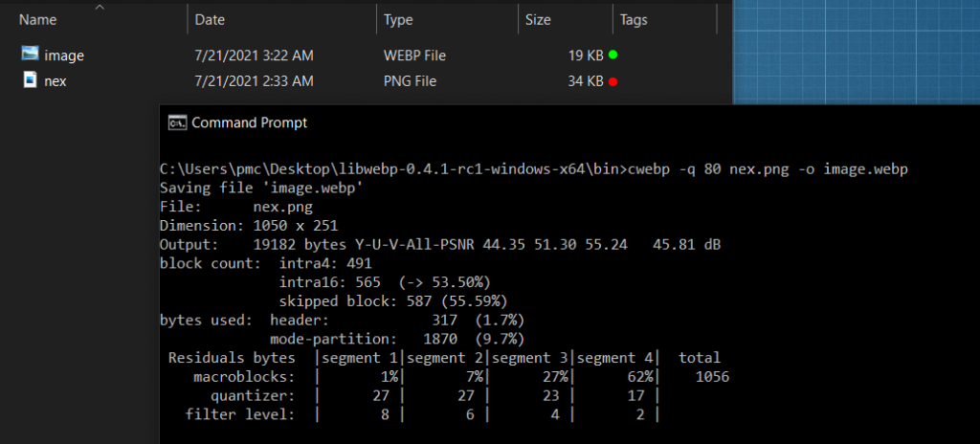
Task: Sort files by the Name column header
Action: pyautogui.click(x=38, y=19)
